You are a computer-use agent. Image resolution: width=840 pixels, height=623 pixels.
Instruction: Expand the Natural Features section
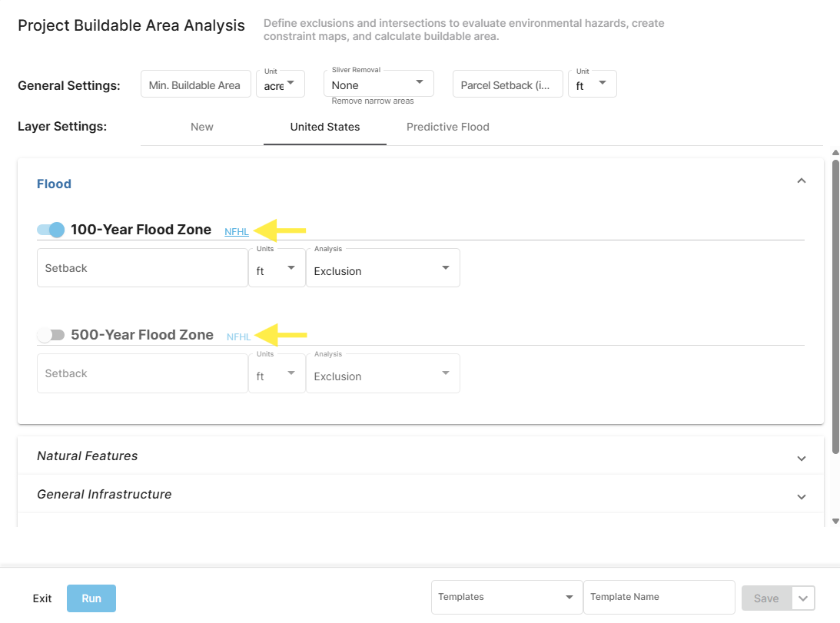point(802,457)
